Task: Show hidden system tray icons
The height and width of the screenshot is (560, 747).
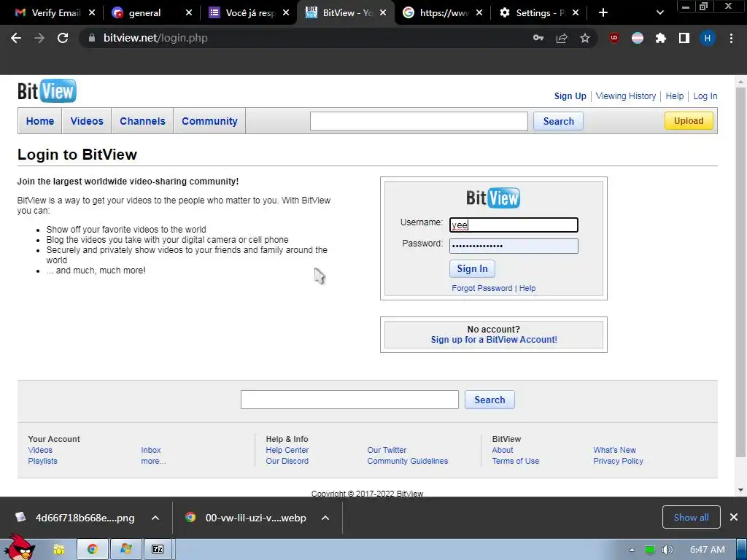Action: [x=632, y=550]
